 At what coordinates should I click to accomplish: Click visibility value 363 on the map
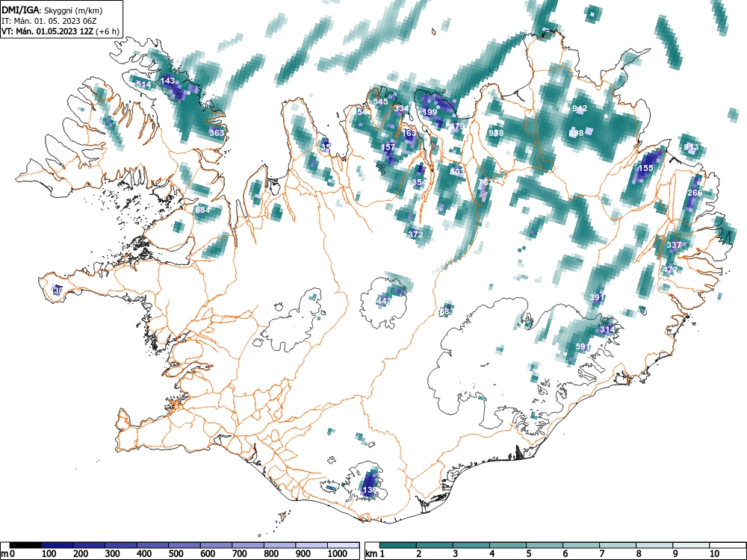click(217, 132)
